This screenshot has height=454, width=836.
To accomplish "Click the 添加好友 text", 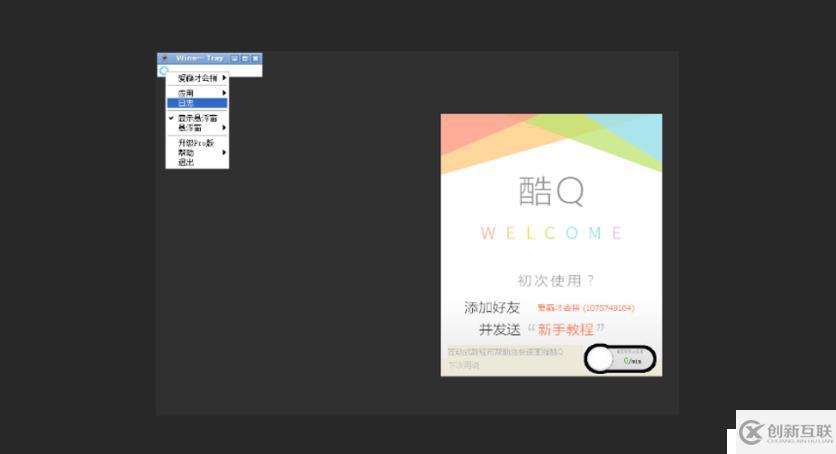I will tap(492, 307).
